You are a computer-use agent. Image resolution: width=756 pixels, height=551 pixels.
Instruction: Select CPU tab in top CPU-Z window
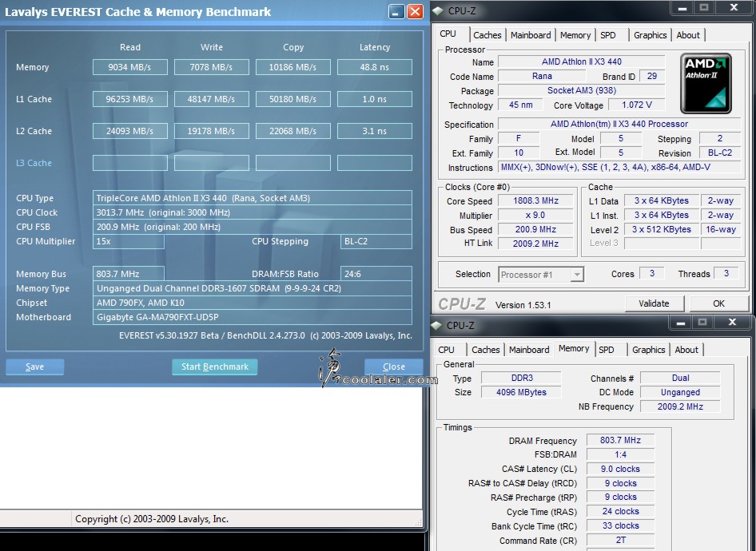(x=448, y=34)
